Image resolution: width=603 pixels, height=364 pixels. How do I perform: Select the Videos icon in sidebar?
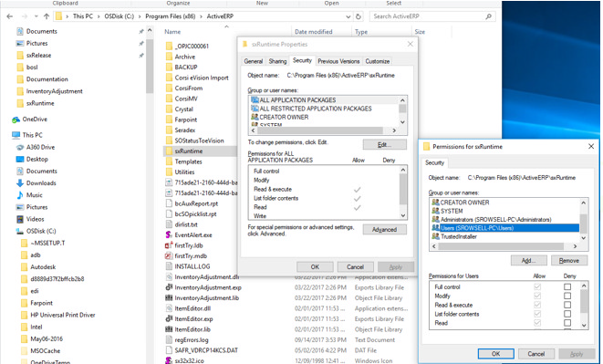pos(20,219)
